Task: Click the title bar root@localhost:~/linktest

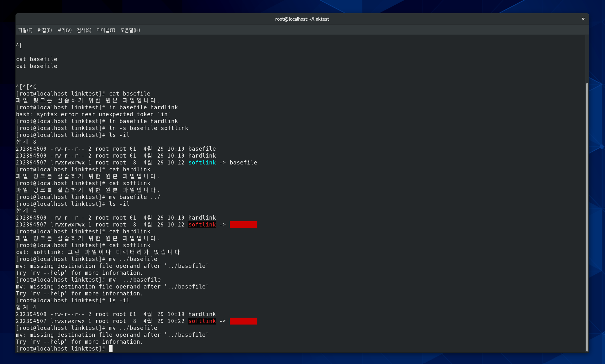Action: [302, 19]
